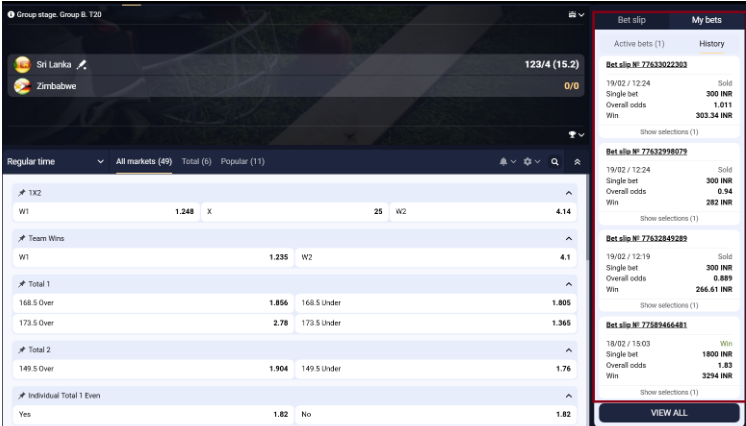746x426 pixels.
Task: Select the Popular (11) markets tab
Action: [243, 161]
